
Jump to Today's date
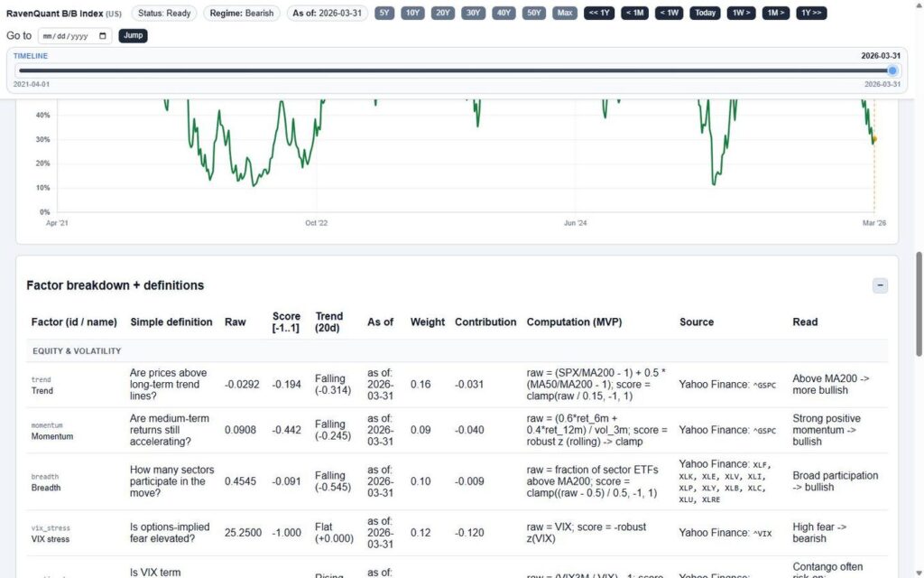pos(705,14)
